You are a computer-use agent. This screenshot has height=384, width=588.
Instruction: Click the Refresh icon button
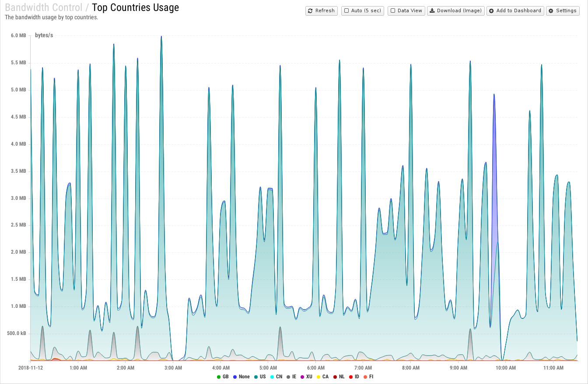pyautogui.click(x=310, y=11)
